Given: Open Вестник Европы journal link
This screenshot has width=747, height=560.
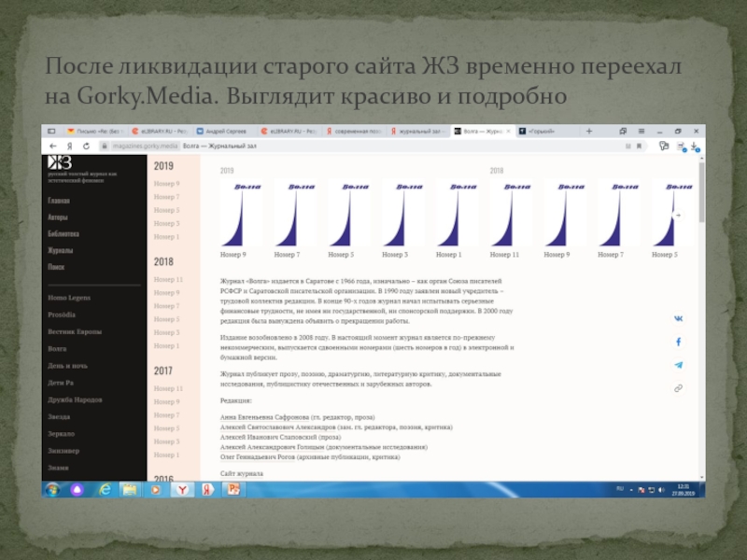Looking at the screenshot, I should click(x=75, y=332).
